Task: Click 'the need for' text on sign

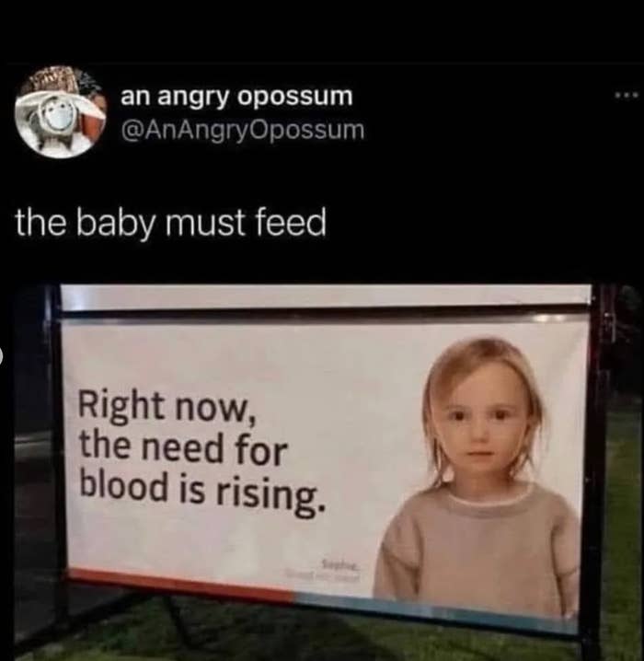Action: pos(184,448)
